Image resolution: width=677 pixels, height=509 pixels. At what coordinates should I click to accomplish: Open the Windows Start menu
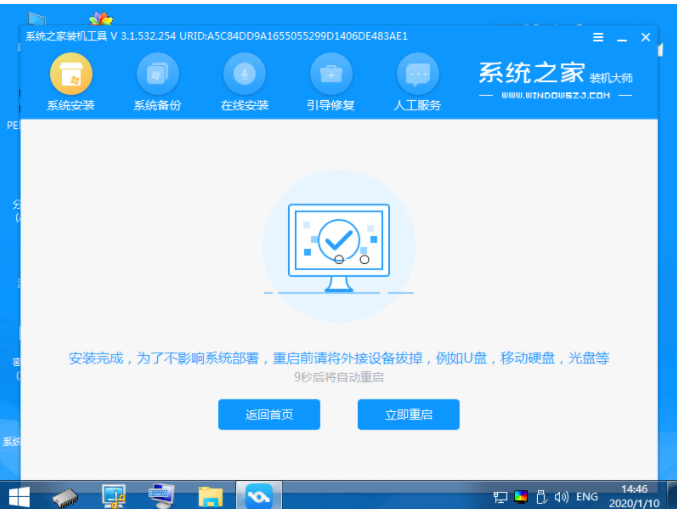point(19,495)
